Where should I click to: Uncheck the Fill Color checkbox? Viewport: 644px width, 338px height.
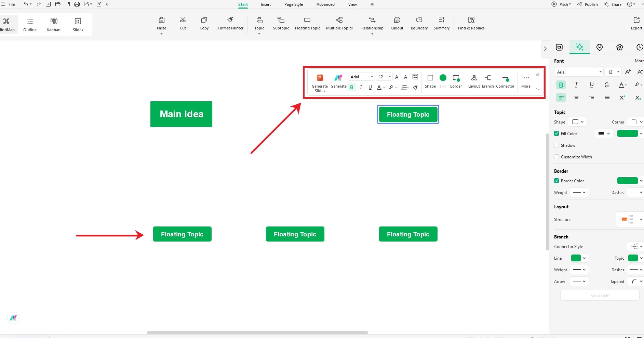(x=556, y=133)
